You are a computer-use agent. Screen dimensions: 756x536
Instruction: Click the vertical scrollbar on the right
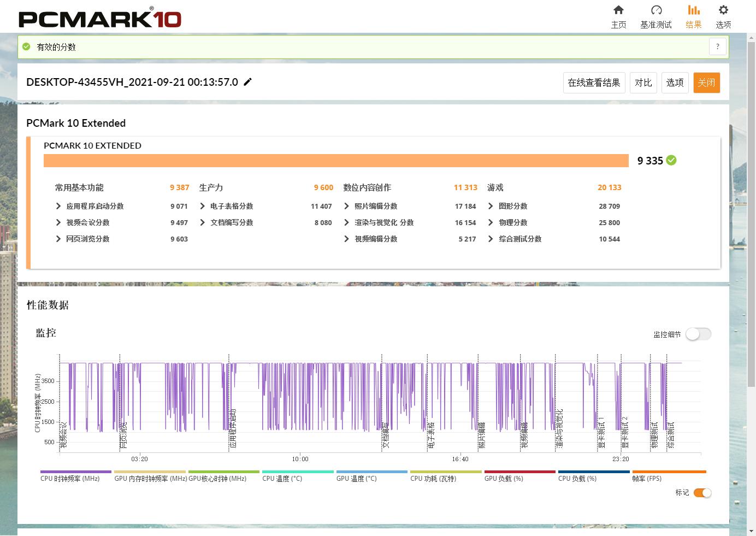751,219
